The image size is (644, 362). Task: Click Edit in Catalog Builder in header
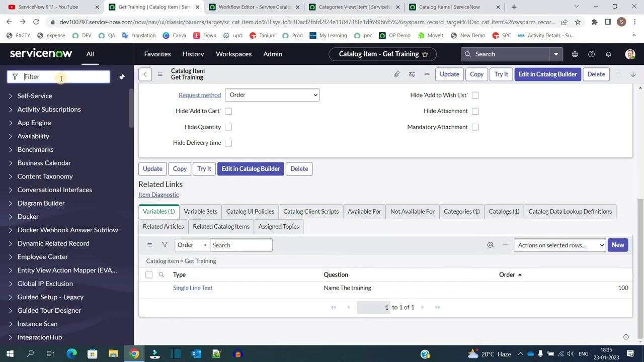pyautogui.click(x=547, y=74)
